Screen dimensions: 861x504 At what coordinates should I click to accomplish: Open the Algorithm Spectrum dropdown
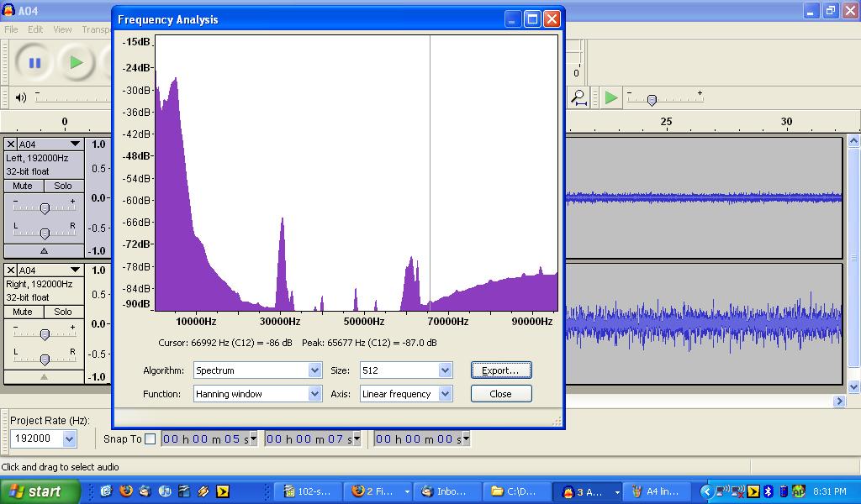[x=314, y=370]
